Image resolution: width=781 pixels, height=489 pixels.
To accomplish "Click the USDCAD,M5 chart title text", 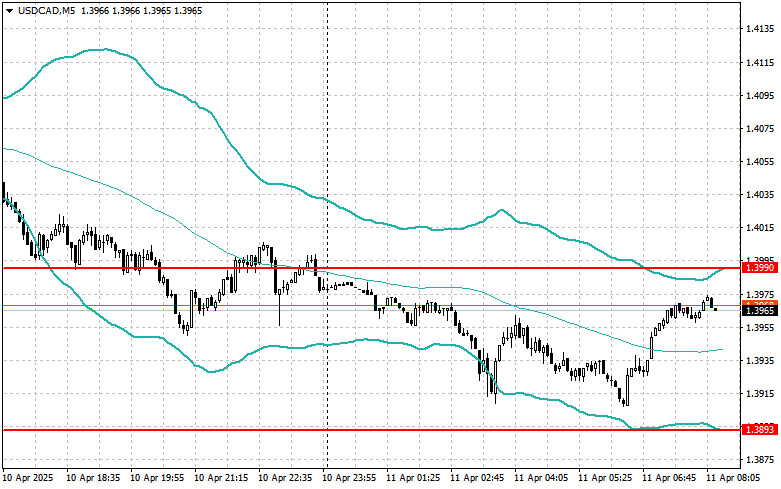I will pyautogui.click(x=47, y=10).
